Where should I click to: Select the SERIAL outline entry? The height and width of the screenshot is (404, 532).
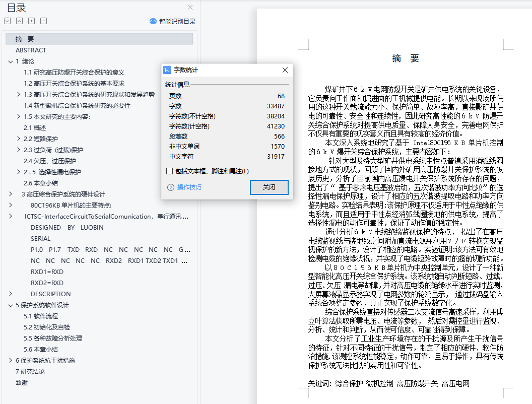40,239
